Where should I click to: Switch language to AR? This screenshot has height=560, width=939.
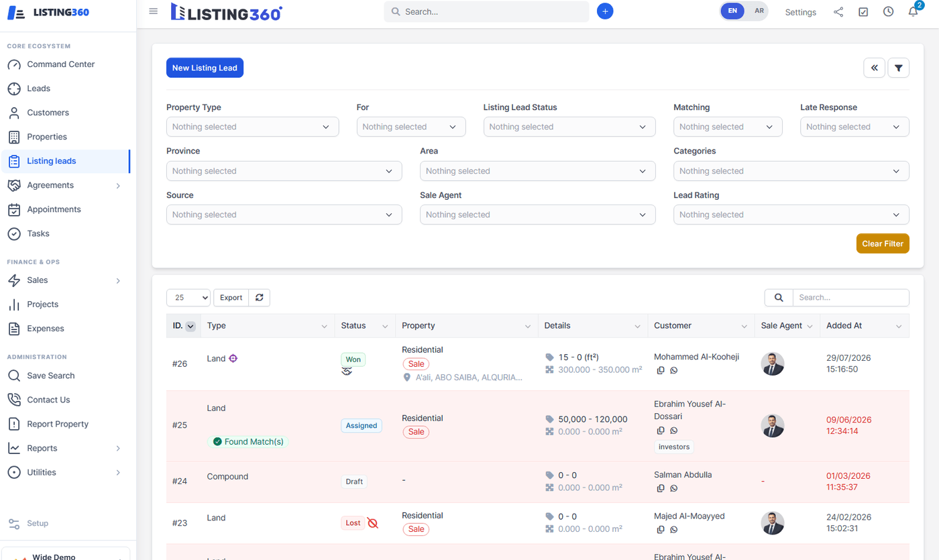pos(759,11)
